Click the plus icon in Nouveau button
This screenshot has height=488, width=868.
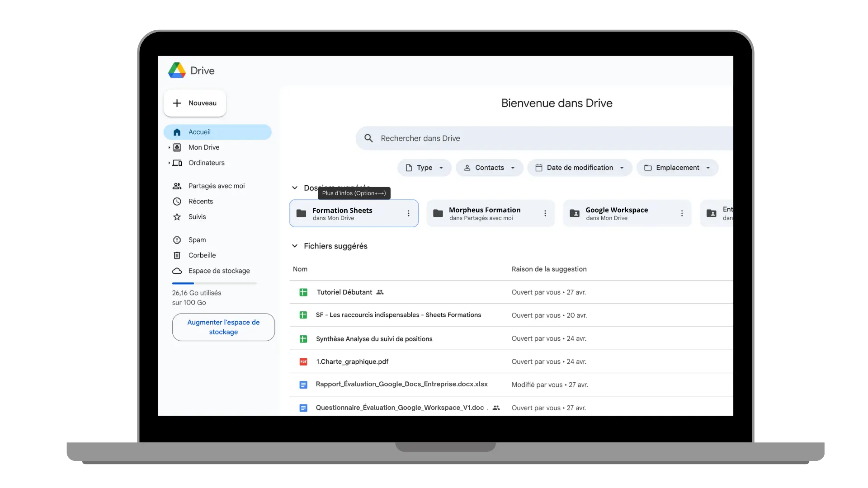[x=177, y=103]
